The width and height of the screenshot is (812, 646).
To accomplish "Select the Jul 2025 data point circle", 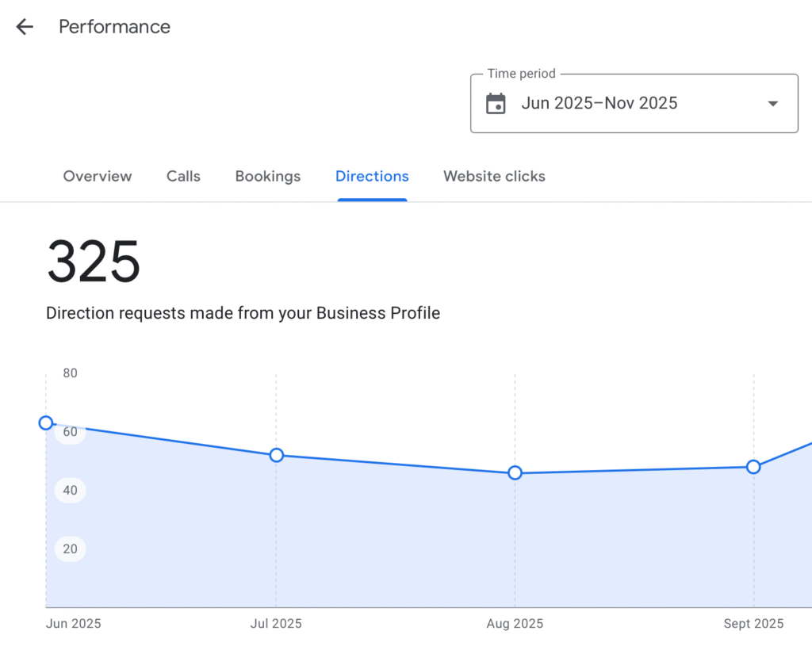I will (277, 455).
